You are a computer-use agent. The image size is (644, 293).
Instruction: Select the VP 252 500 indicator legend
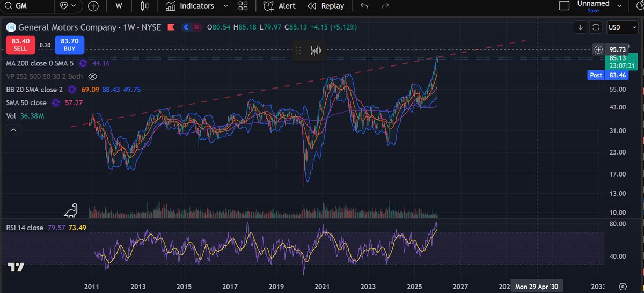(45, 76)
